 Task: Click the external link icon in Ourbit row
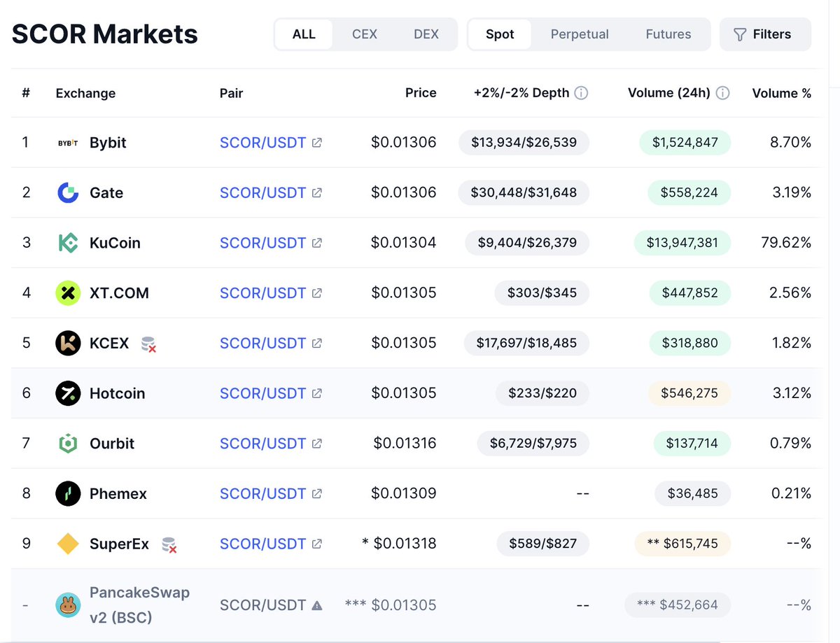(x=317, y=444)
